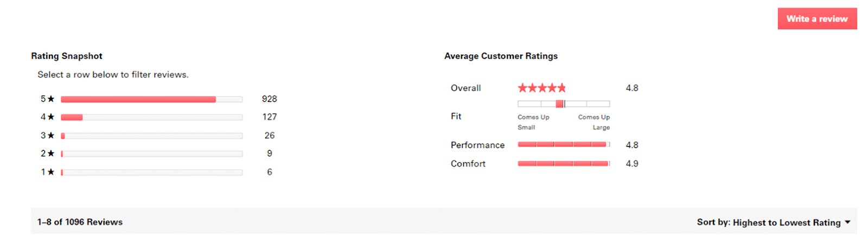Click the Highest to Lowest Rating sort option
Viewport: 868px width, 249px height.
pos(786,222)
